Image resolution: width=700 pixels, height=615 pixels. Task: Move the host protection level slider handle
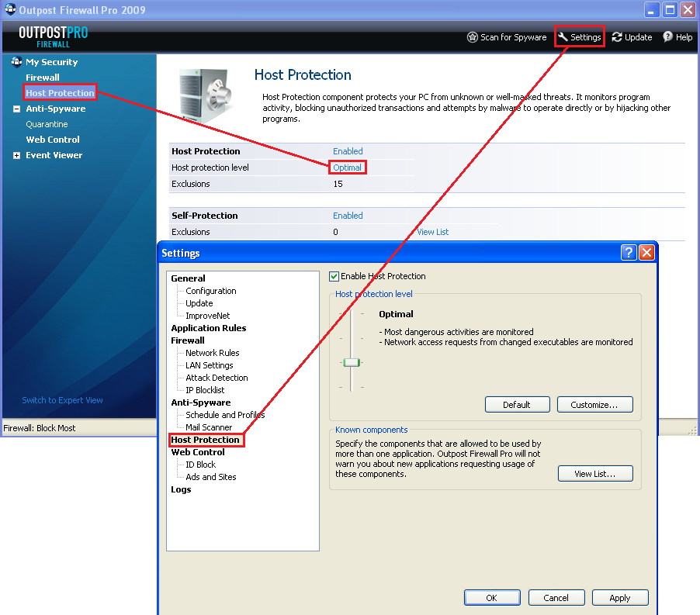click(x=352, y=362)
